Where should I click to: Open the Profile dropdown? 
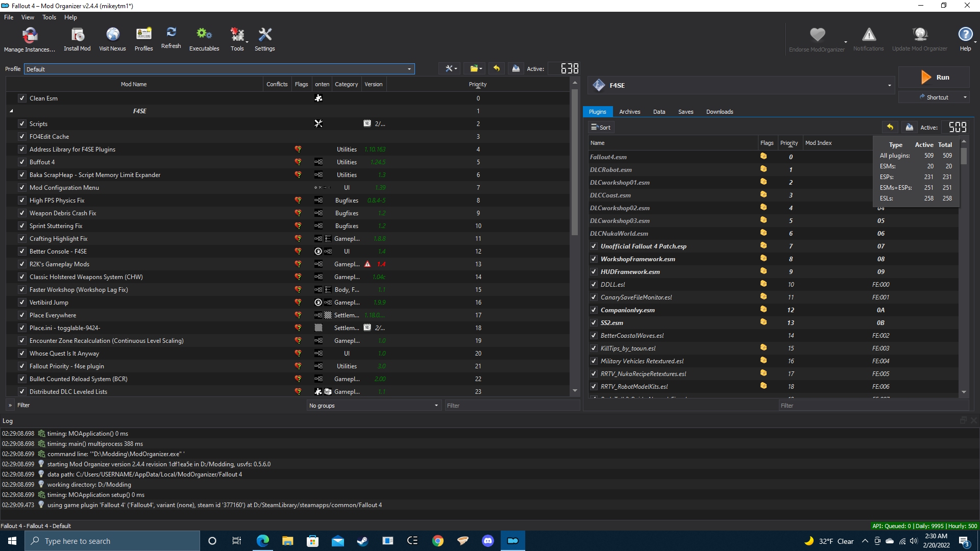click(219, 69)
